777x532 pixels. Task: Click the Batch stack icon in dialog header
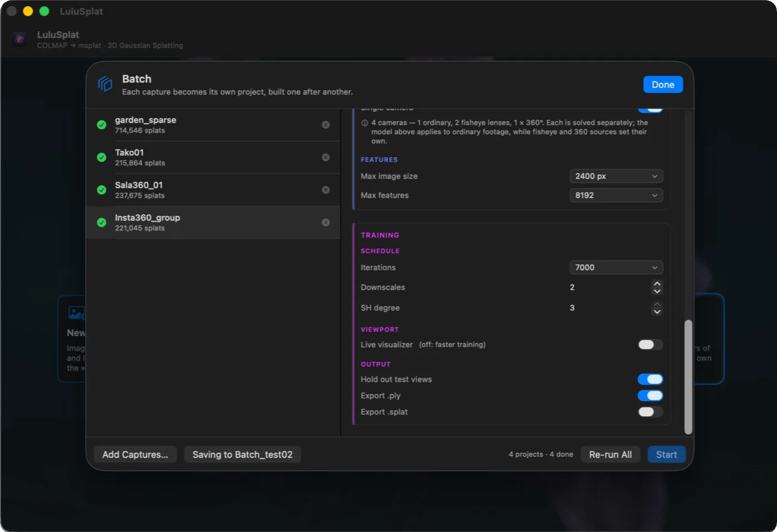[x=105, y=84]
